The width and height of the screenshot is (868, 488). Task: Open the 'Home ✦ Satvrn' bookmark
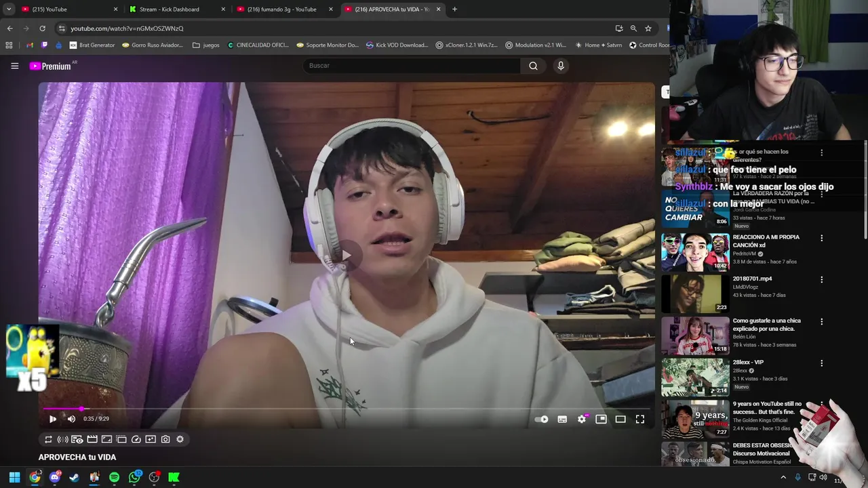(598, 45)
